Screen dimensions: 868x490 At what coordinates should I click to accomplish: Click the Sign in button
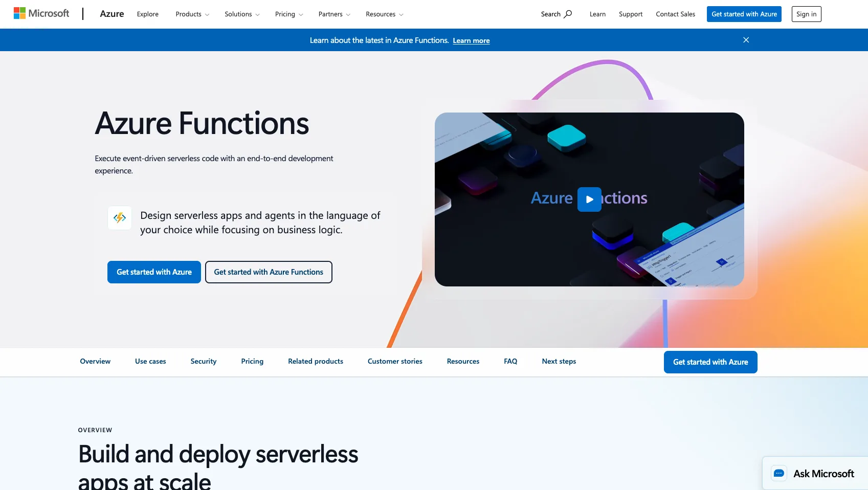pos(806,14)
